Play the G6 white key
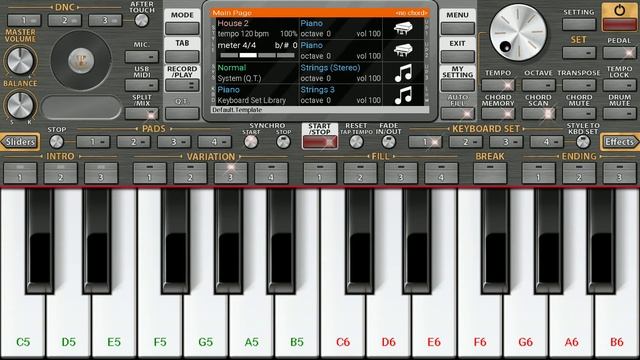 point(526,322)
